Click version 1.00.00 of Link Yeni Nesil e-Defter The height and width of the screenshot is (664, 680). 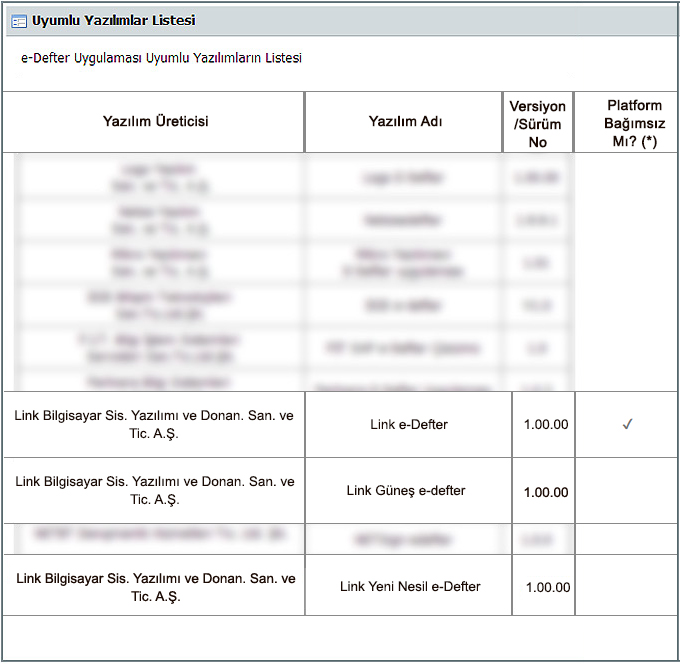548,587
